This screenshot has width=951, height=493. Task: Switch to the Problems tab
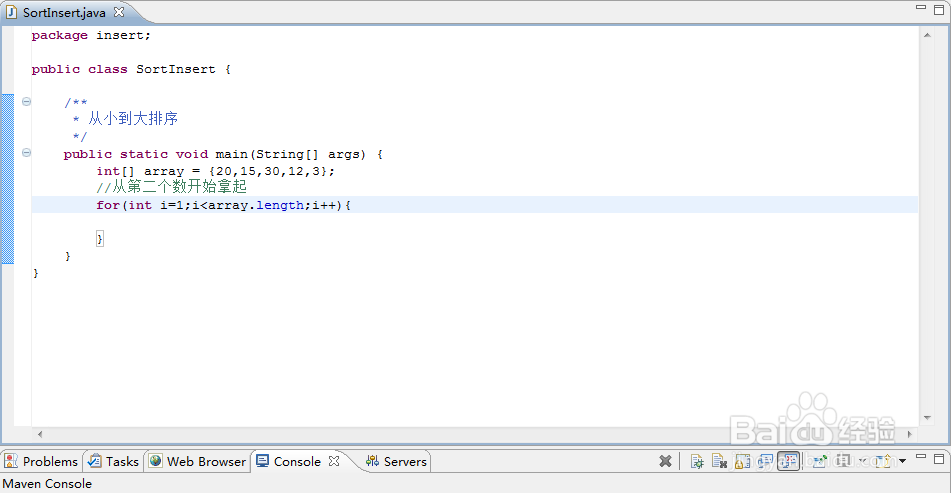coord(41,461)
